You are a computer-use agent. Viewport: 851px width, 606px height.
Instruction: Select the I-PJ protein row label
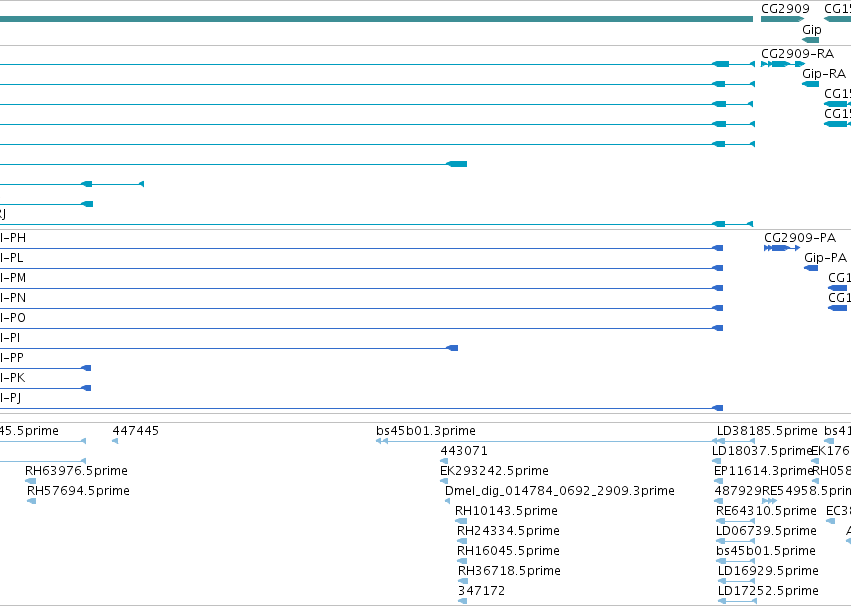(11, 398)
